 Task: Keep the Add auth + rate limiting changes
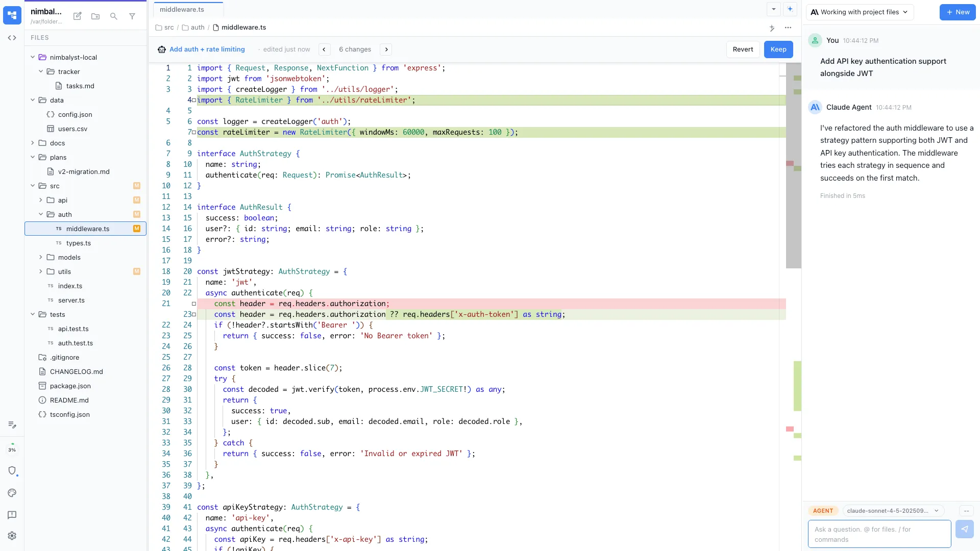click(x=778, y=49)
